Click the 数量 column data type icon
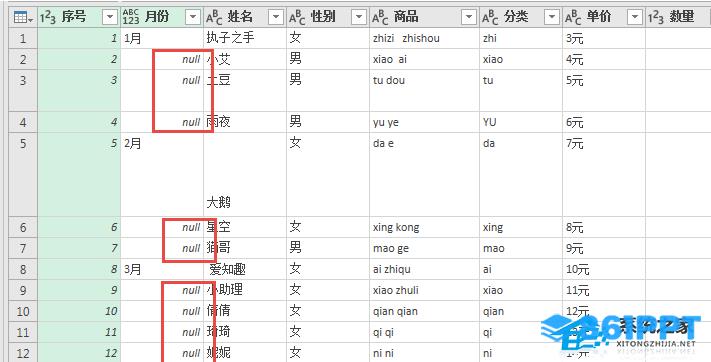 click(656, 17)
